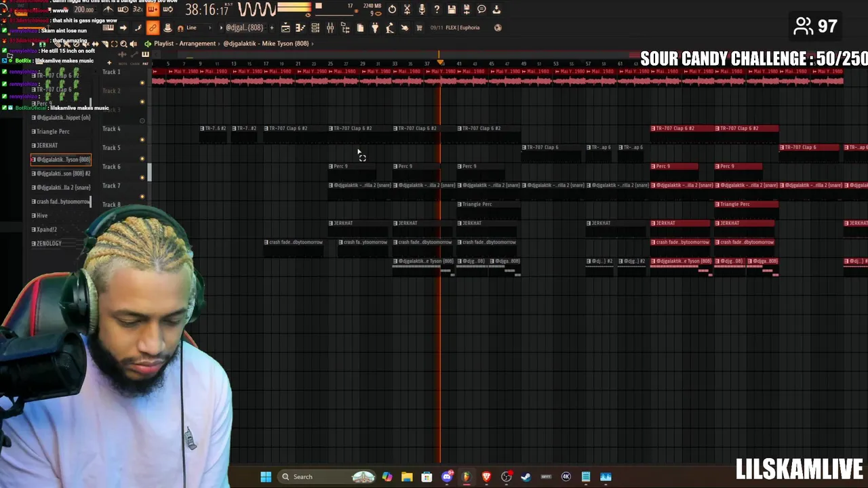The width and height of the screenshot is (868, 488).
Task: Click the scissors cut icon in top toolbar
Action: pos(407,9)
